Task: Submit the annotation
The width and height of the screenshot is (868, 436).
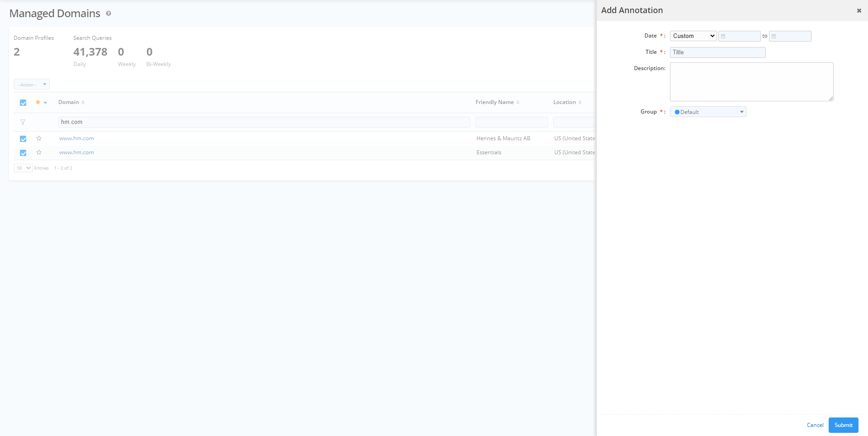Action: (843, 425)
